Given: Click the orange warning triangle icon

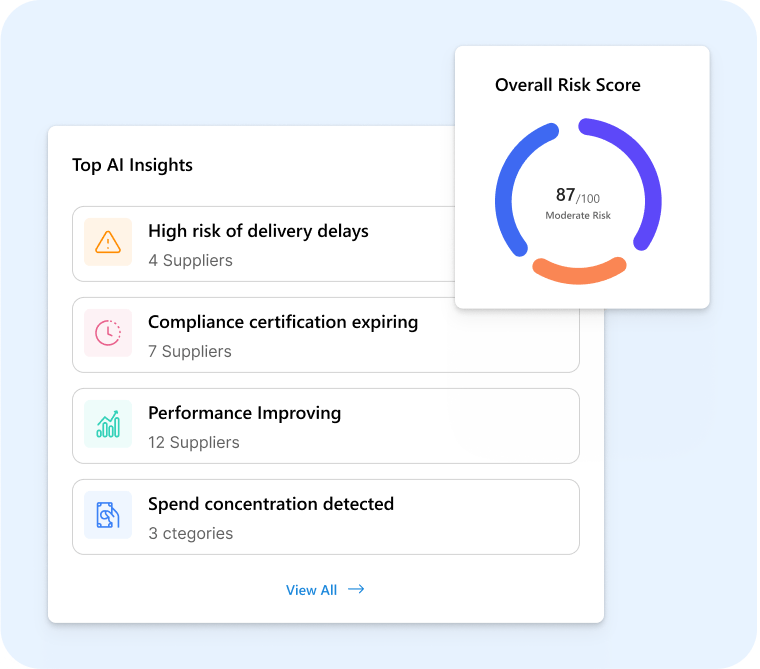Looking at the screenshot, I should click(x=108, y=242).
